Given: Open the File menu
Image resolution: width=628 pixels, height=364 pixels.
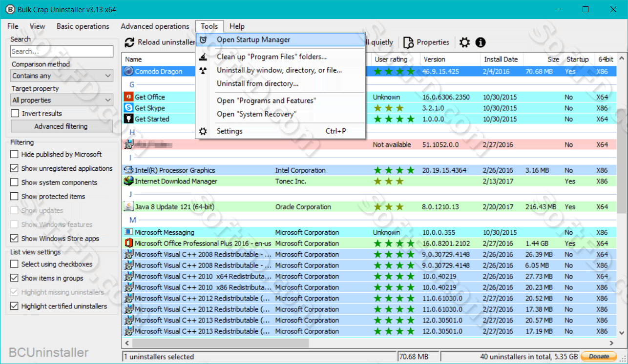Looking at the screenshot, I should tap(13, 26).
